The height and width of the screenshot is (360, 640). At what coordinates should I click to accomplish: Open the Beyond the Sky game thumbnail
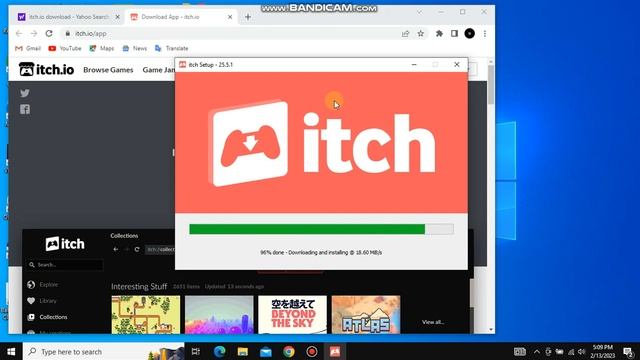[x=293, y=315]
